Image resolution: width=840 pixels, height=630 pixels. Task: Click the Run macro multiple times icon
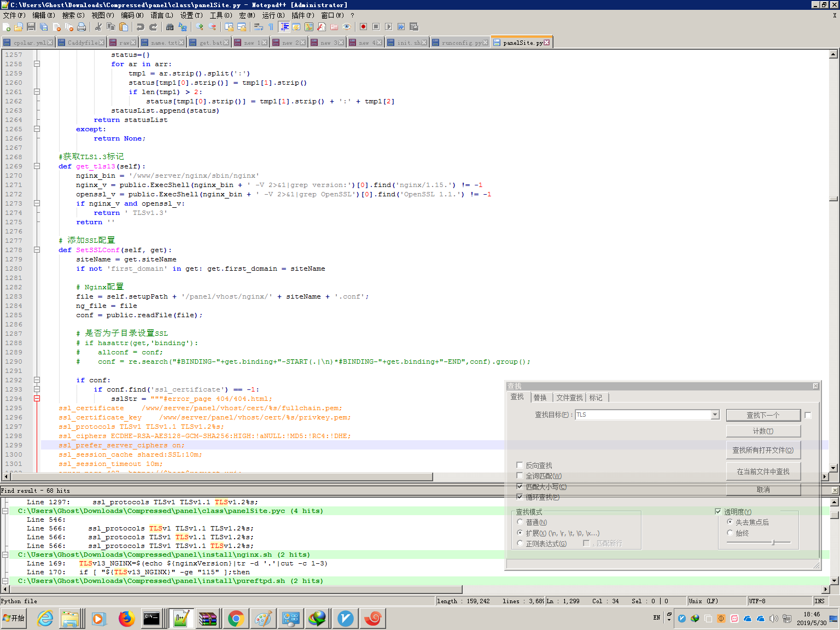coord(401,27)
